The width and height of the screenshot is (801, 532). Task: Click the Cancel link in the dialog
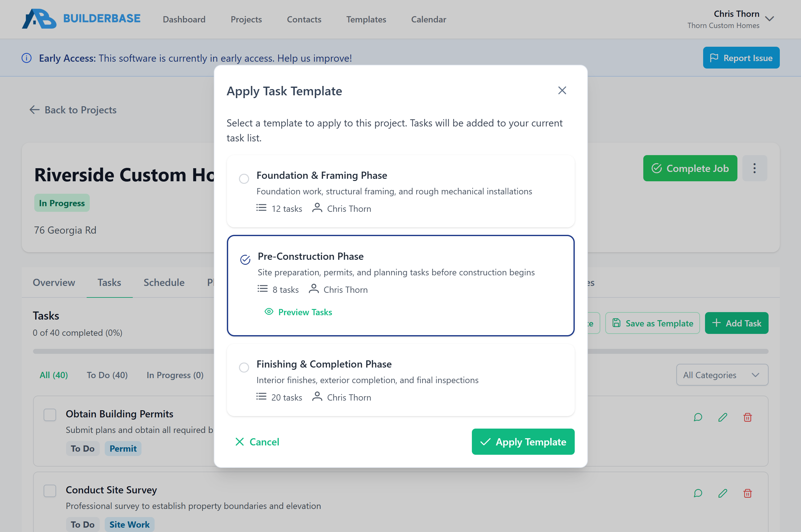pos(257,441)
